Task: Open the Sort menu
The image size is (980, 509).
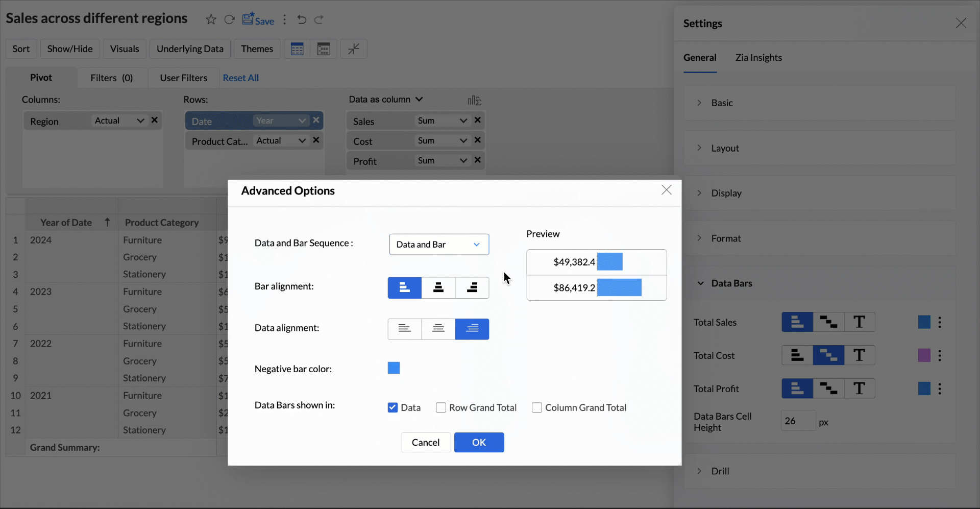Action: coord(21,49)
